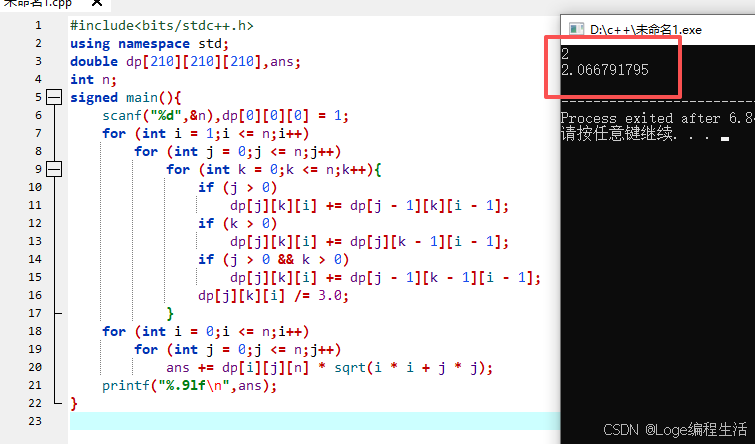Click the closing brace on line 22
This screenshot has height=444, width=755.
[74, 404]
